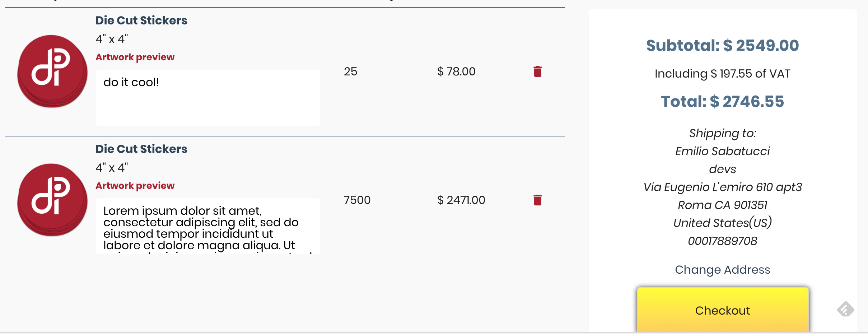Click the sticker thumbnail for the $78.00 item
The image size is (868, 334).
pos(52,71)
